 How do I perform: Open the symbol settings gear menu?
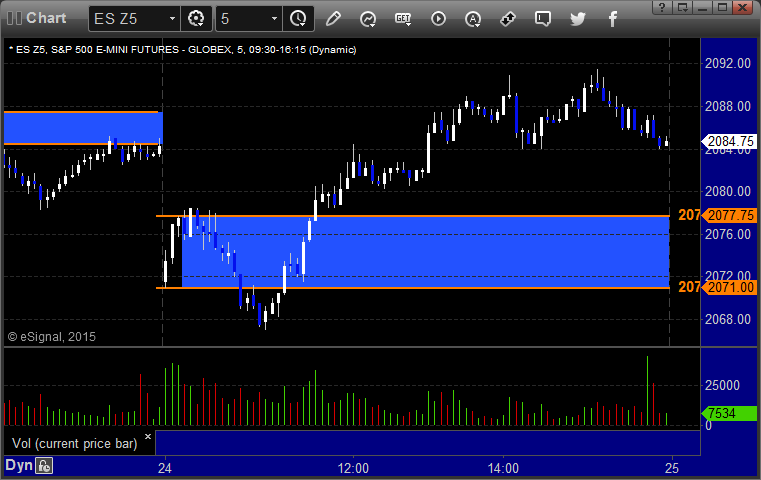196,19
